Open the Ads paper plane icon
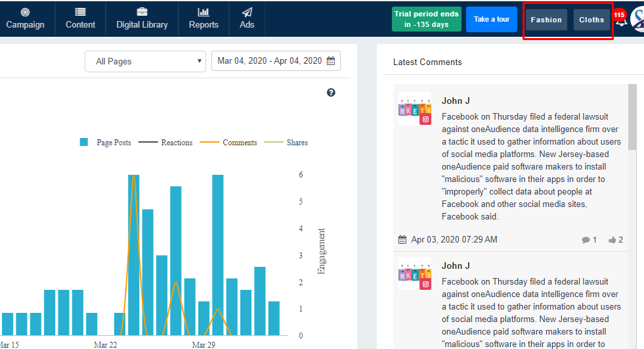The image size is (644, 349). click(x=247, y=12)
